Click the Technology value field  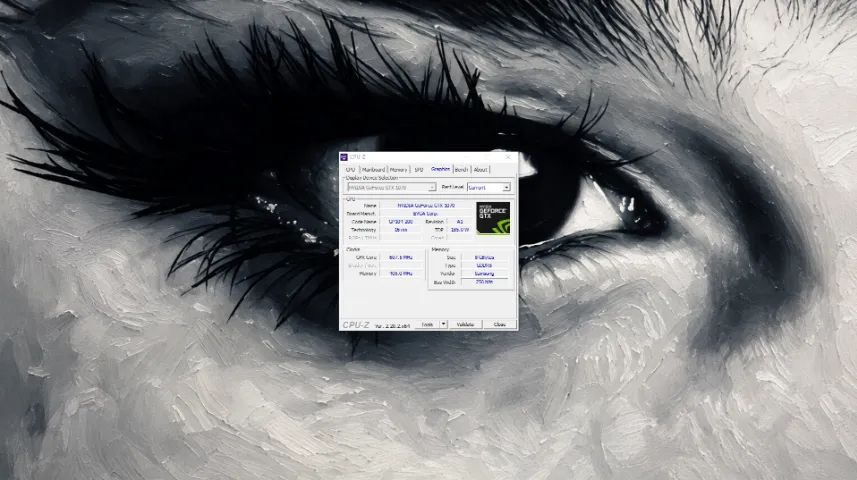[x=401, y=230]
